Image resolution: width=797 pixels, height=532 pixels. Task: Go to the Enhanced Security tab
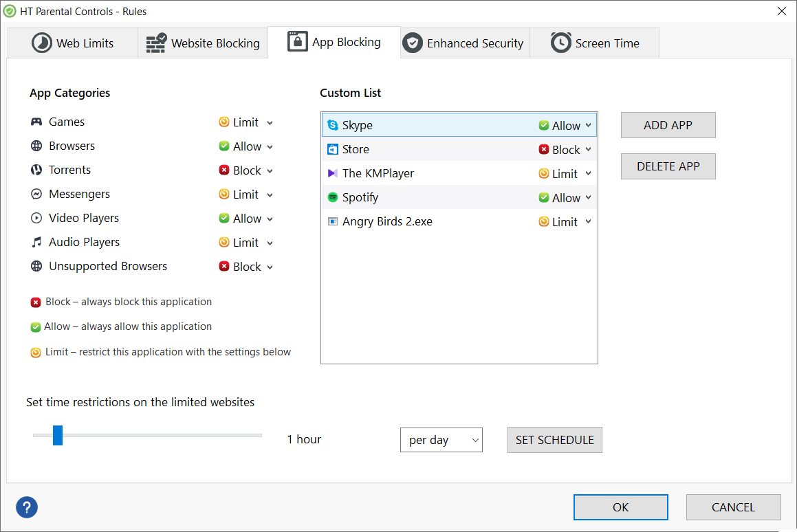(465, 43)
